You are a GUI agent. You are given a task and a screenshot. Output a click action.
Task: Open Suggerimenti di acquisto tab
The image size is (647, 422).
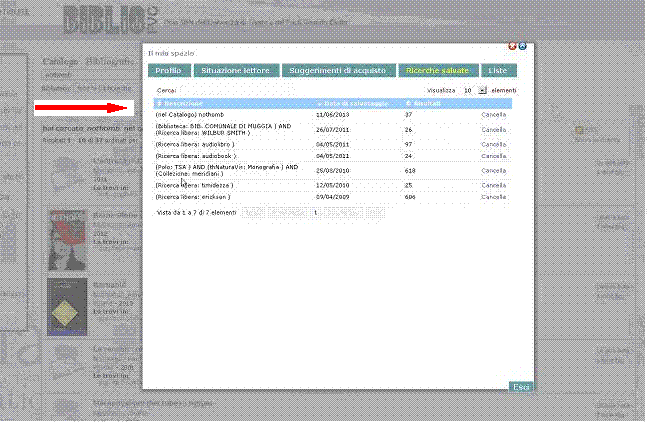(x=336, y=70)
